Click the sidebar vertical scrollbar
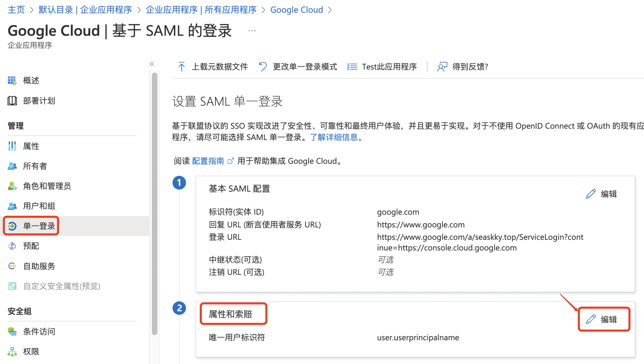The width and height of the screenshot is (644, 364). click(x=155, y=203)
